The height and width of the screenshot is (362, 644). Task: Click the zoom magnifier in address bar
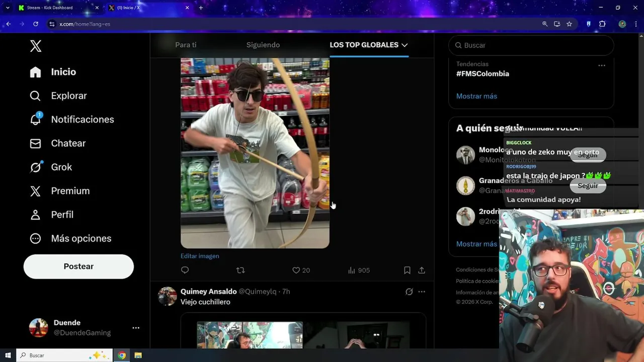[x=545, y=24]
